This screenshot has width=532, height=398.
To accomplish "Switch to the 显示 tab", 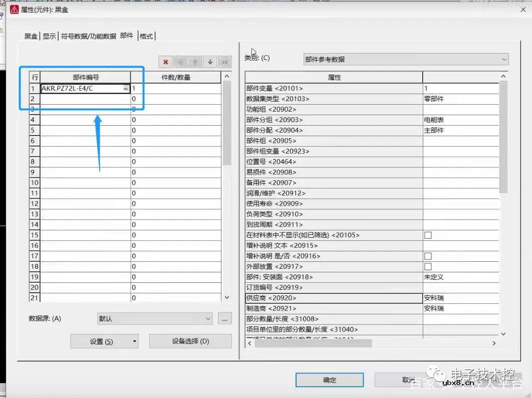I will (49, 36).
